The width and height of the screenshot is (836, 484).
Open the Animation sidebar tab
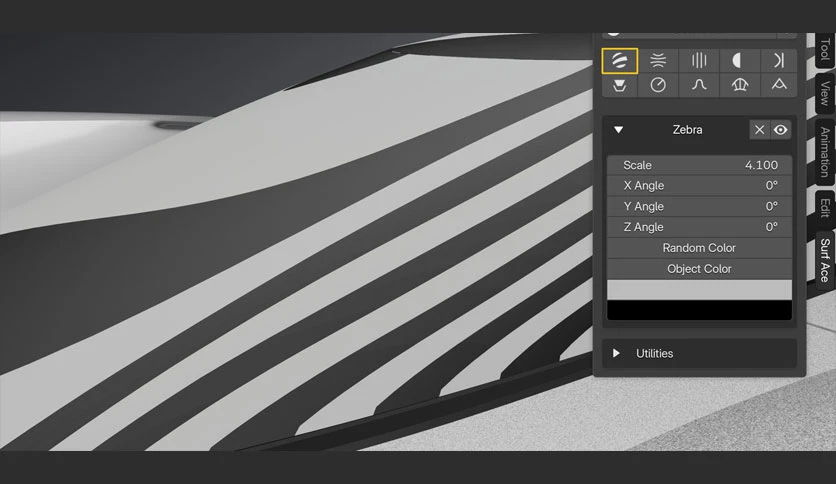coord(825,152)
